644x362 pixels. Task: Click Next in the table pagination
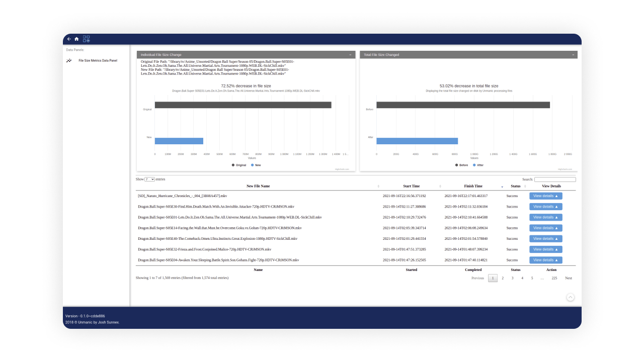click(568, 278)
